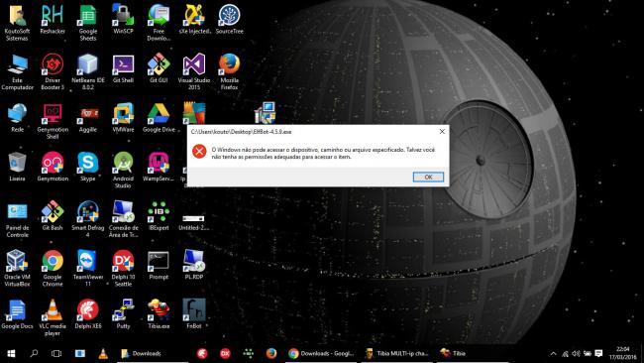Open the IBExpert taskbar icon
The width and height of the screenshot is (644, 363).
(248, 353)
